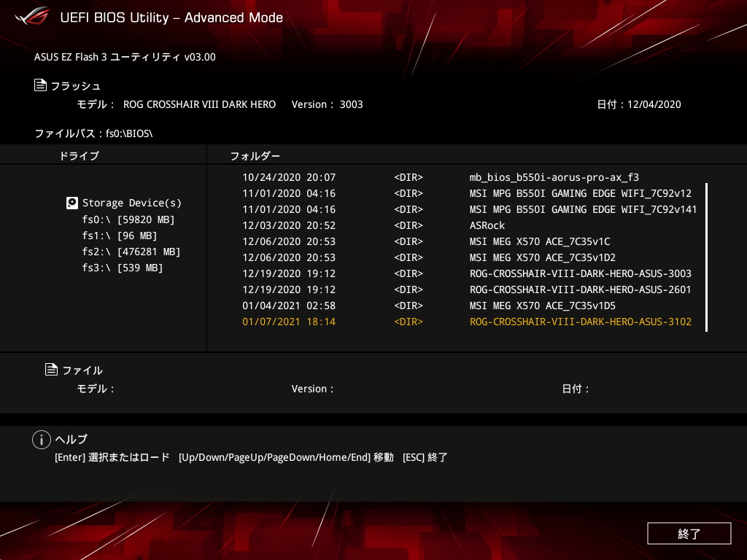
Task: Click the [ESC] 終了 help hint
Action: (425, 457)
